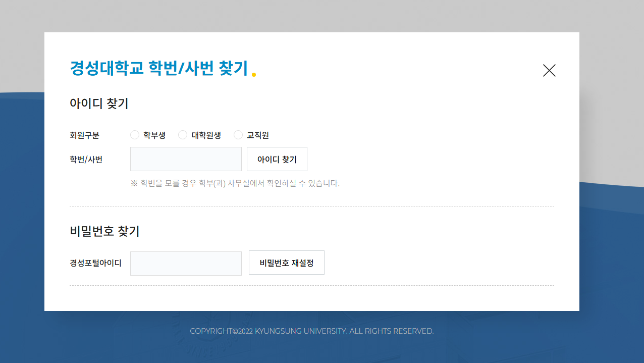Image resolution: width=644 pixels, height=363 pixels.
Task: Click the 학번을 모를 경우 help note
Action: pyautogui.click(x=235, y=183)
